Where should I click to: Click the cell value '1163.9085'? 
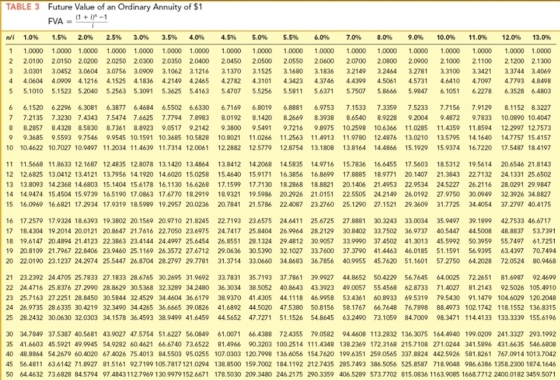445,375
